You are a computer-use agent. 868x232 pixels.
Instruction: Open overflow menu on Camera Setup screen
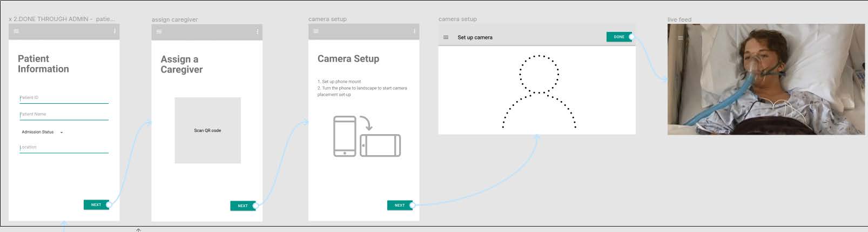414,31
